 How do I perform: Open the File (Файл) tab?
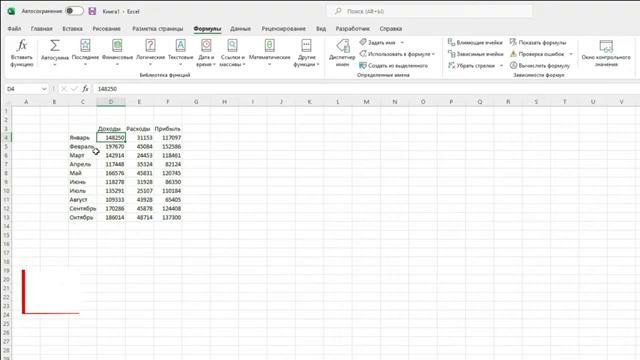pos(14,29)
